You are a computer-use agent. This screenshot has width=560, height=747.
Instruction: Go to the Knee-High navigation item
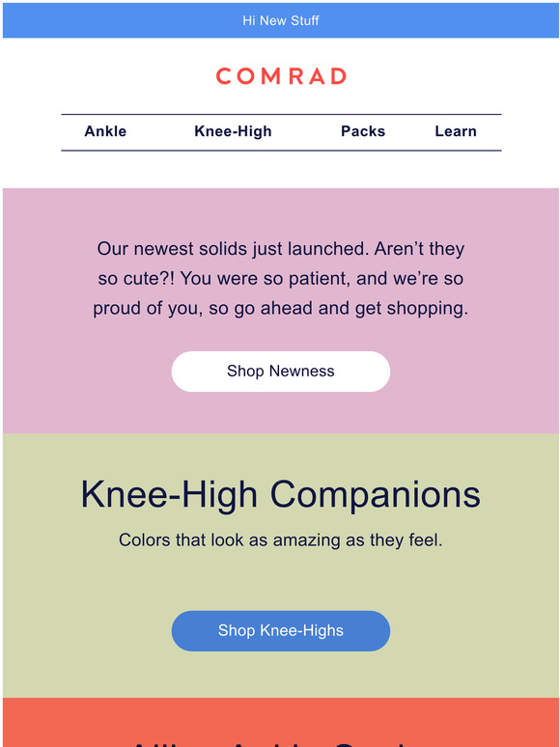click(x=233, y=131)
